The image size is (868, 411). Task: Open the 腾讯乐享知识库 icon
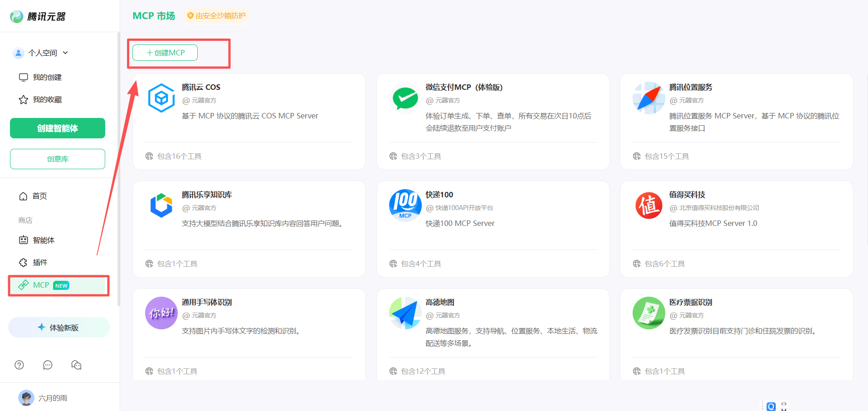point(161,205)
